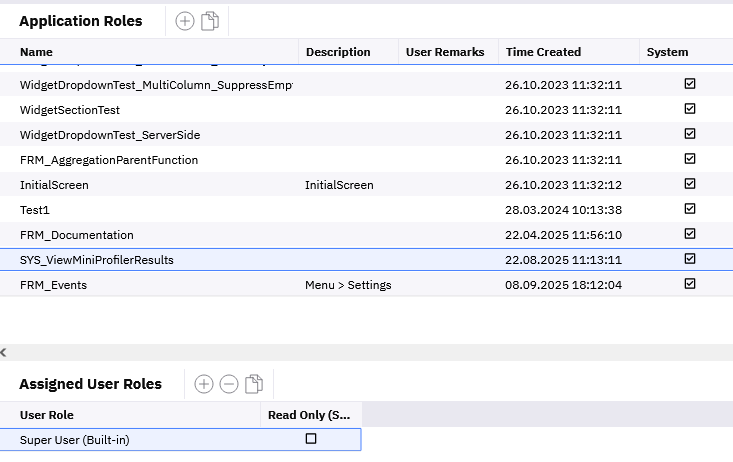Screen dimensions: 733x462
Task: Toggle System checkbox for FRM_Events row
Action: pos(689,284)
